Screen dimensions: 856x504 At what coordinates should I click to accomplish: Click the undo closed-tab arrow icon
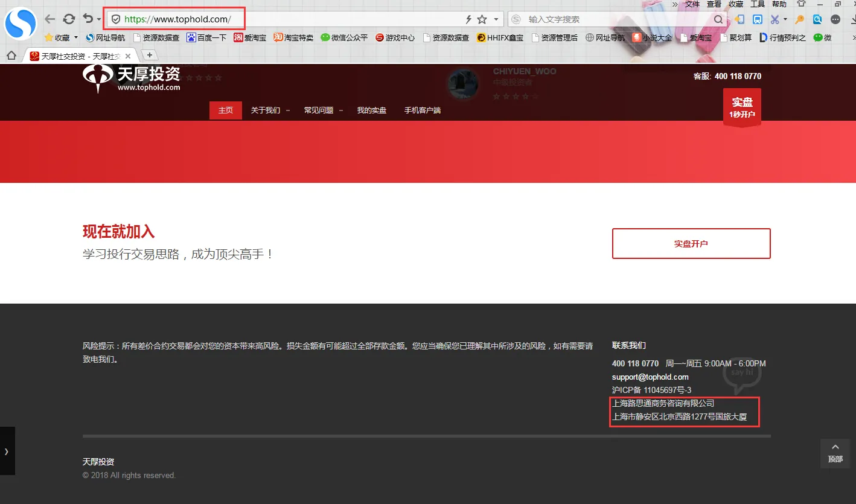88,19
